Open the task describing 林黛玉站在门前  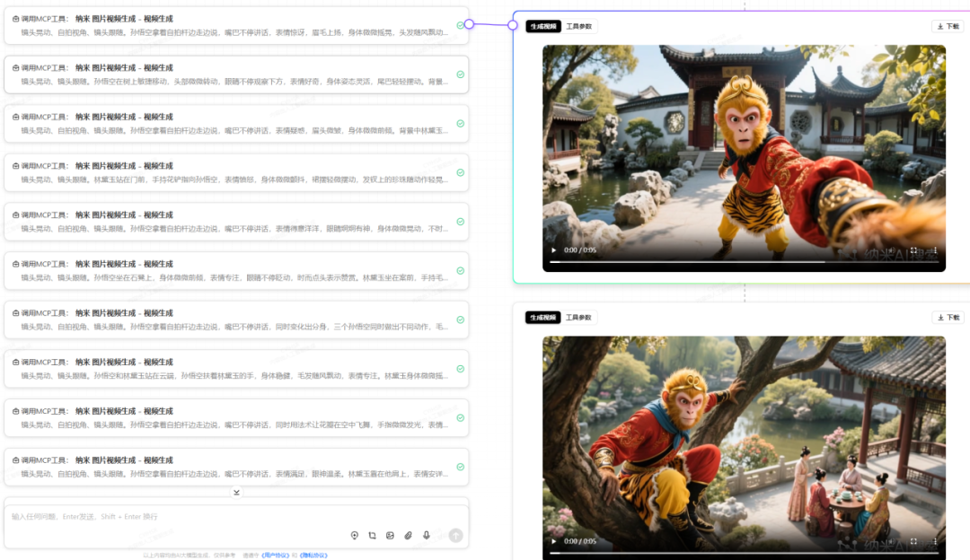pyautogui.click(x=236, y=172)
